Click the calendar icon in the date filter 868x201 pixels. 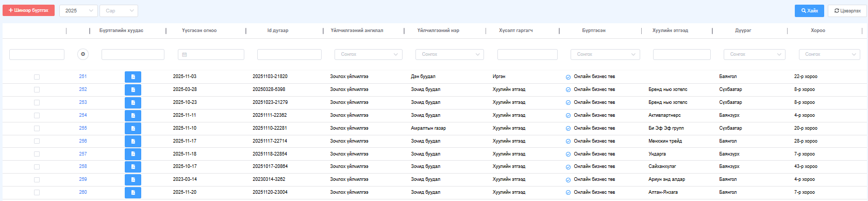185,55
